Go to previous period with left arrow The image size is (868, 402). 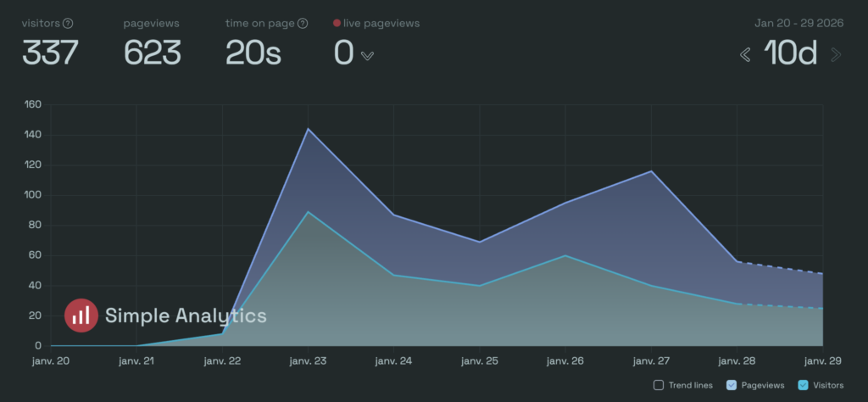click(745, 55)
